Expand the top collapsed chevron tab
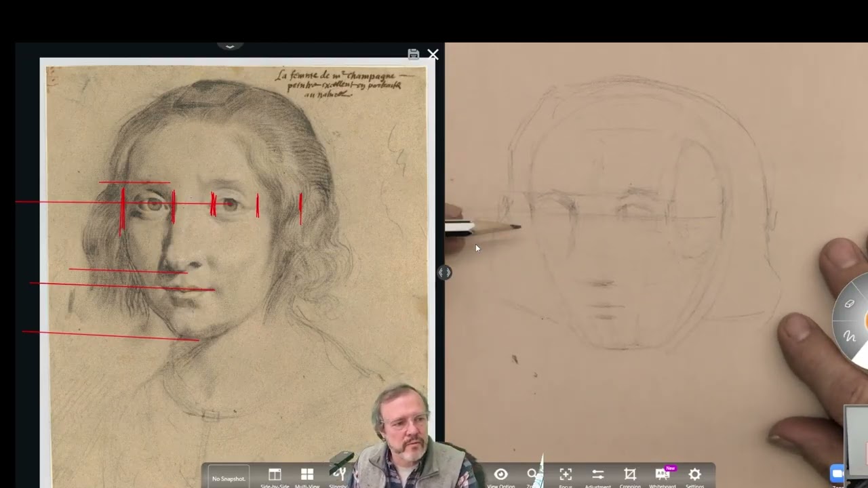The width and height of the screenshot is (868, 488). tap(230, 46)
